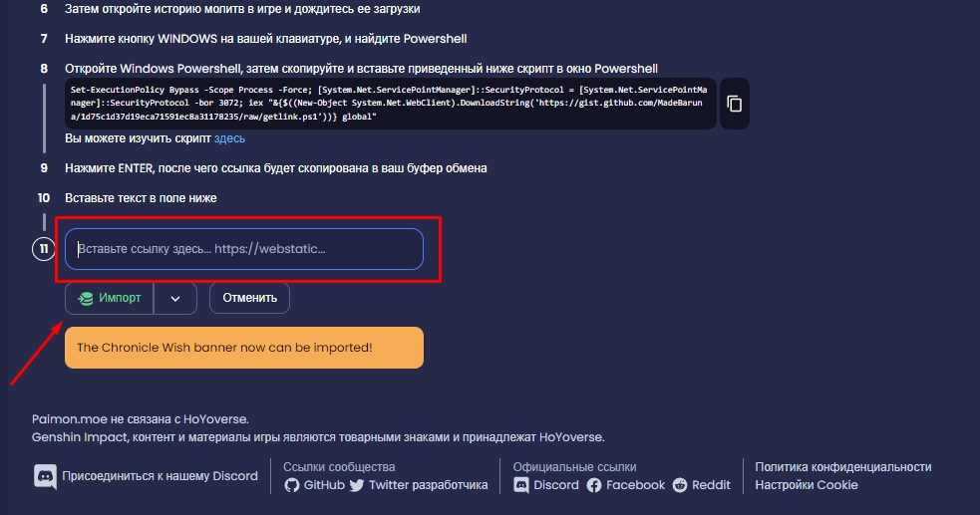Copy the PowerShell script with the copy icon
This screenshot has height=515, width=980.
click(734, 104)
